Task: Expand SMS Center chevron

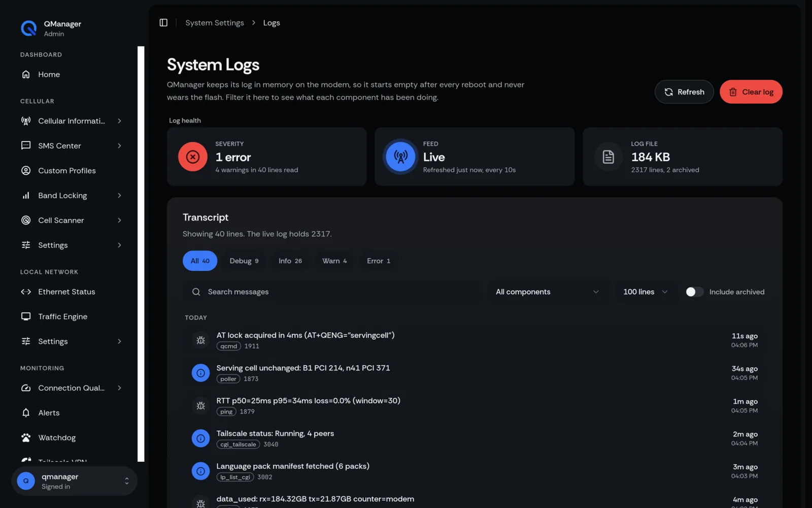Action: click(120, 146)
